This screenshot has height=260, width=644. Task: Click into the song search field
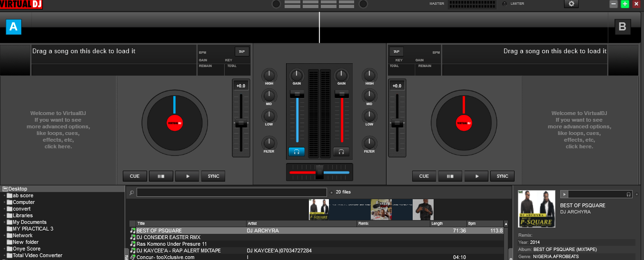coord(232,193)
